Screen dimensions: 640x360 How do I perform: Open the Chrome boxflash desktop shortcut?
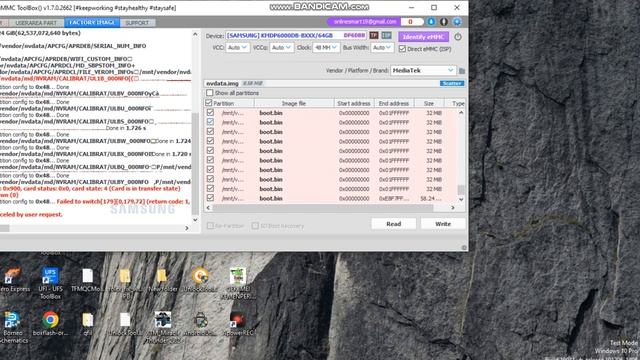coord(50,324)
